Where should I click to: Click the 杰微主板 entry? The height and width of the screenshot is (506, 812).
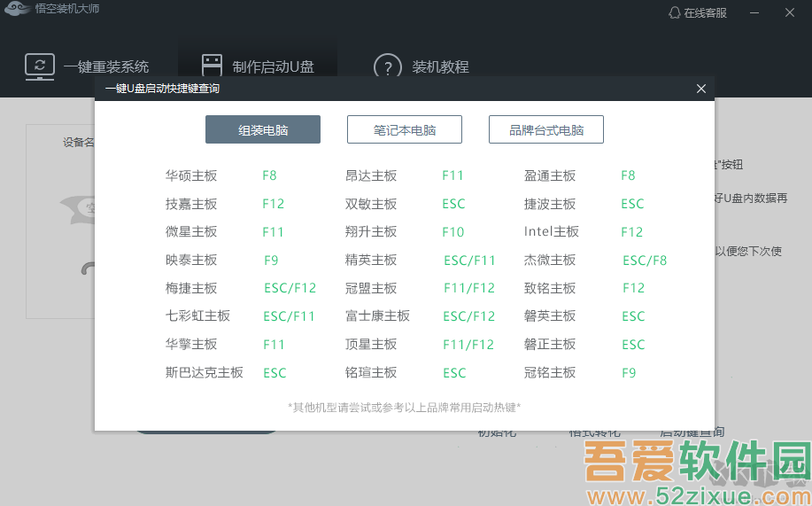550,260
